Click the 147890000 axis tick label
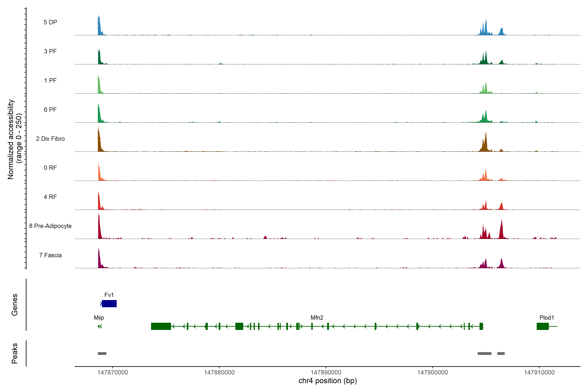 pyautogui.click(x=326, y=372)
